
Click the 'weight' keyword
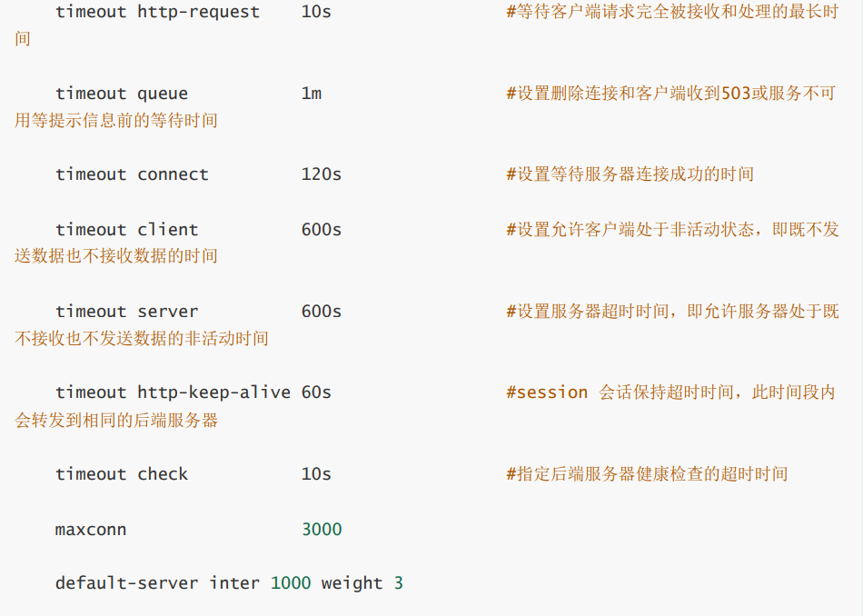pos(352,583)
